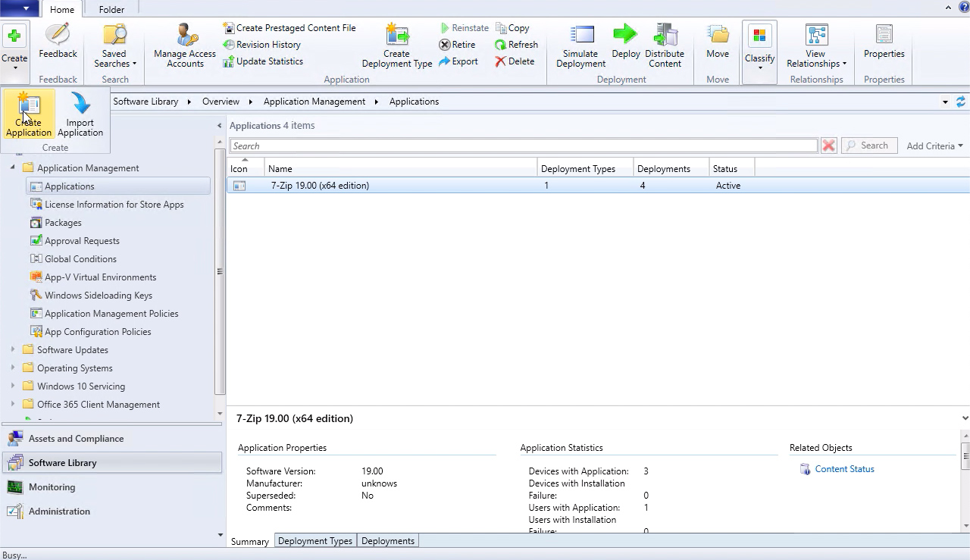Image resolution: width=970 pixels, height=560 pixels.
Task: Collapse the Application Management tree node
Action: [13, 167]
